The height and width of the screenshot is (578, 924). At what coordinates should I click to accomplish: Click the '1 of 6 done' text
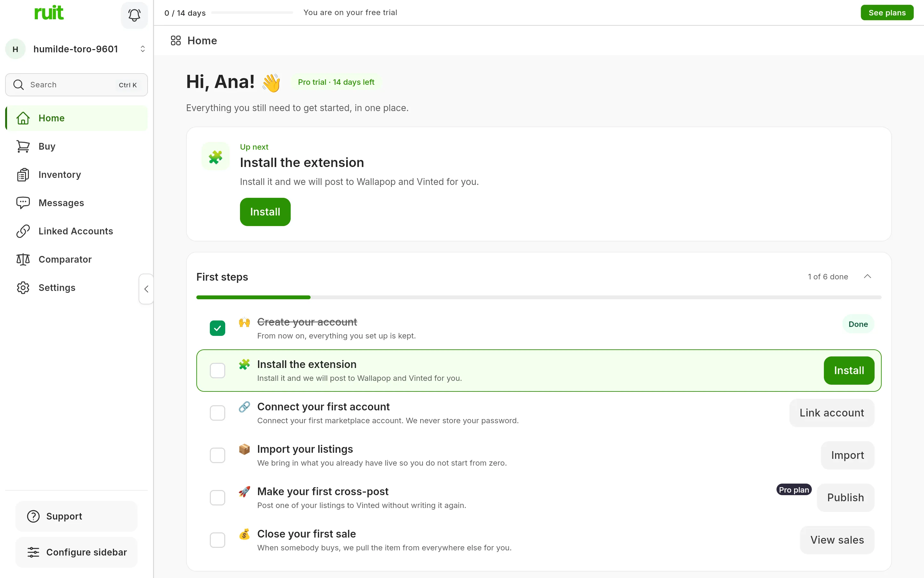coord(828,276)
